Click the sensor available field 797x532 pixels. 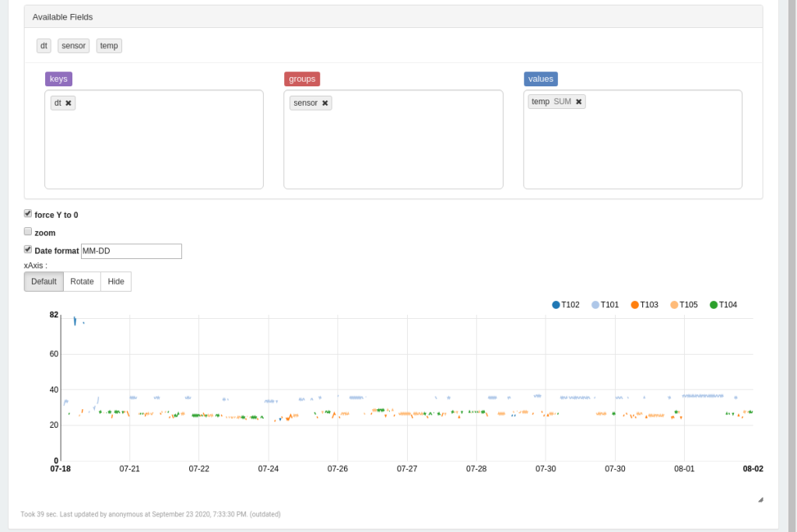tap(73, 46)
